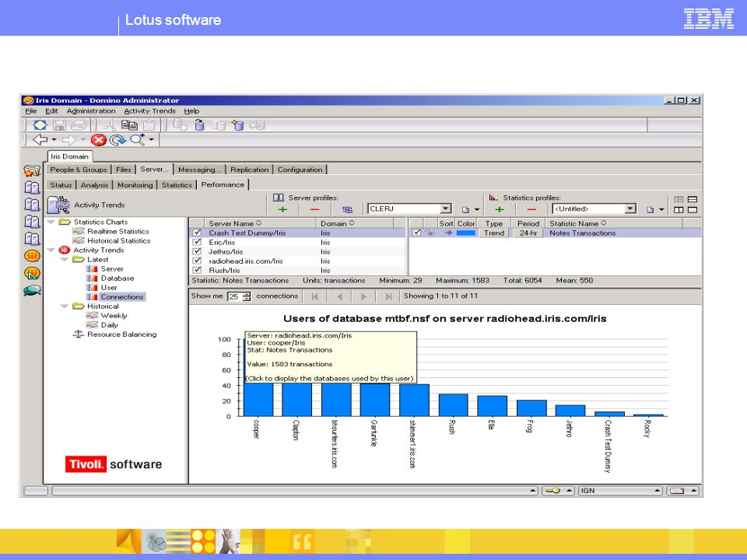This screenshot has height=560, width=747.
Task: Go to next page of connections
Action: [x=363, y=296]
